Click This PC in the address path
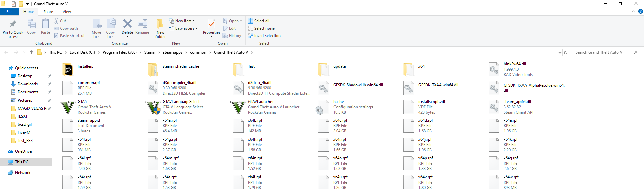Image resolution: width=644 pixels, height=196 pixels. point(55,52)
